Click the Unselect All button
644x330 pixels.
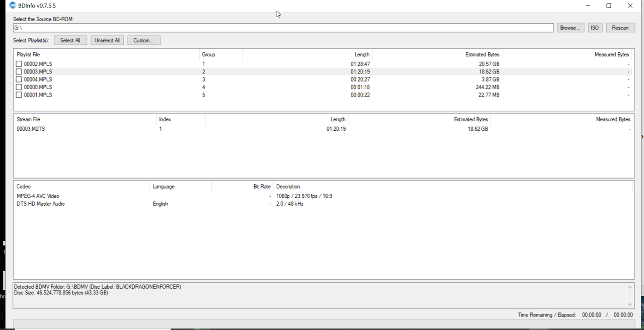(x=107, y=40)
